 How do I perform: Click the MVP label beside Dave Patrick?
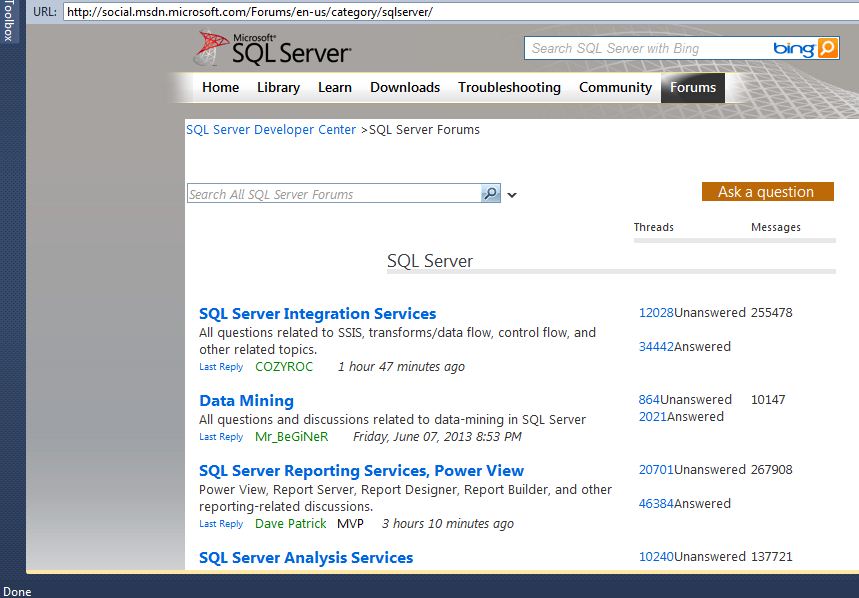(x=350, y=524)
